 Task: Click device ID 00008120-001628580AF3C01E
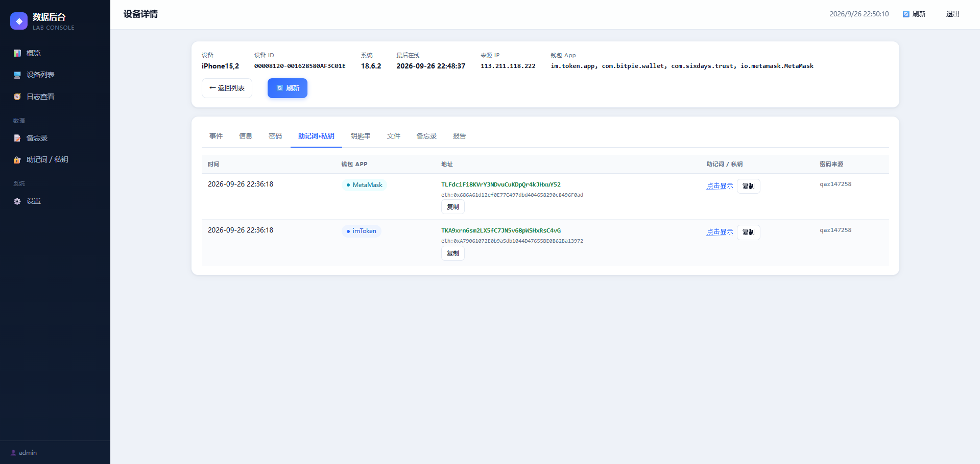(x=300, y=66)
